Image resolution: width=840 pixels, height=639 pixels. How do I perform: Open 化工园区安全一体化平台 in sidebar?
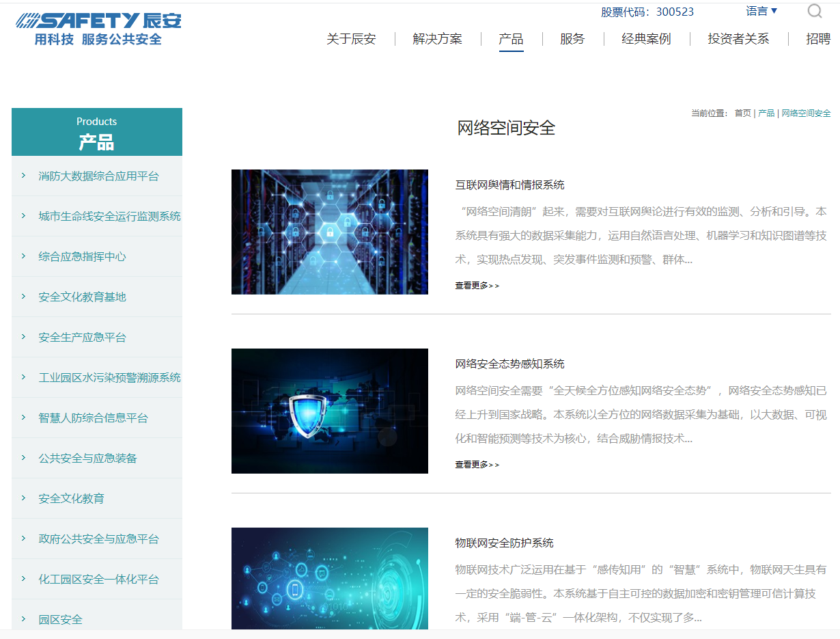pos(98,580)
